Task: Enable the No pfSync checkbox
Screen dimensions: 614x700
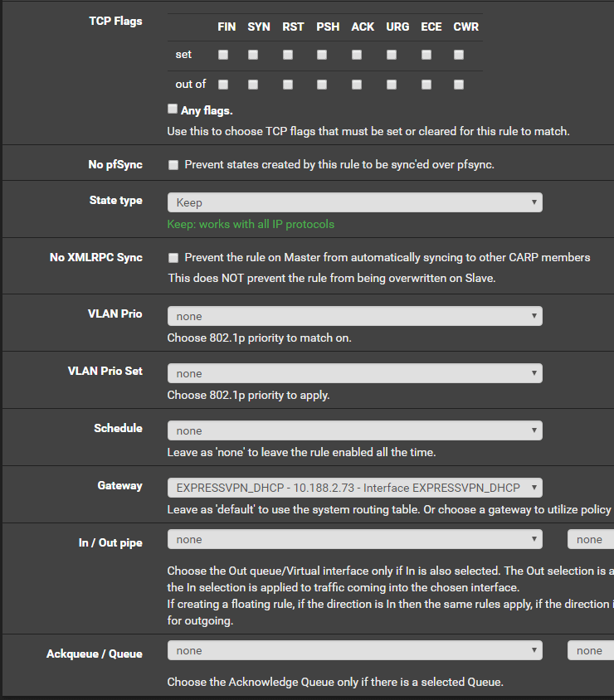Action: click(x=173, y=165)
